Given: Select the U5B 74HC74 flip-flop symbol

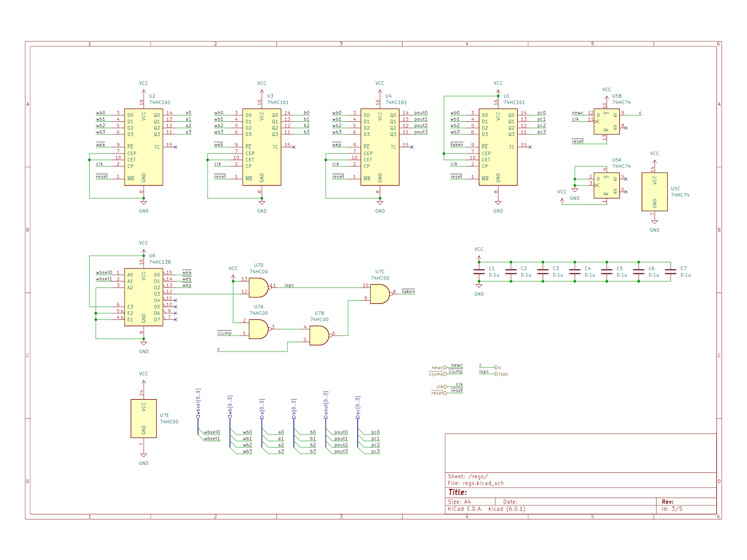Looking at the screenshot, I should tap(606, 121).
